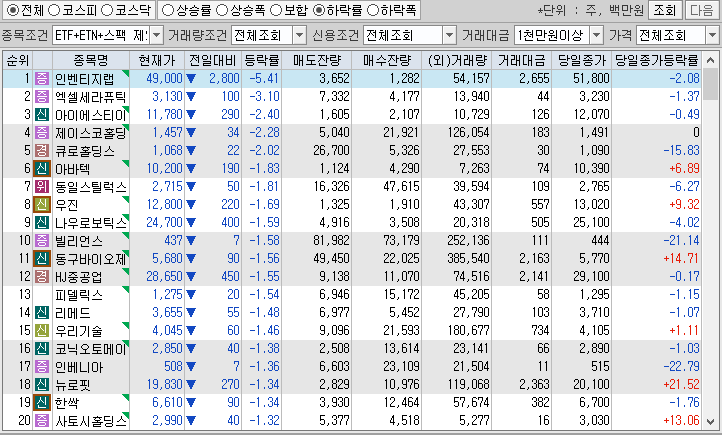Click 증 badge icon for 빌리언스
Viewport: 722px width, 435px height.
pyautogui.click(x=42, y=240)
